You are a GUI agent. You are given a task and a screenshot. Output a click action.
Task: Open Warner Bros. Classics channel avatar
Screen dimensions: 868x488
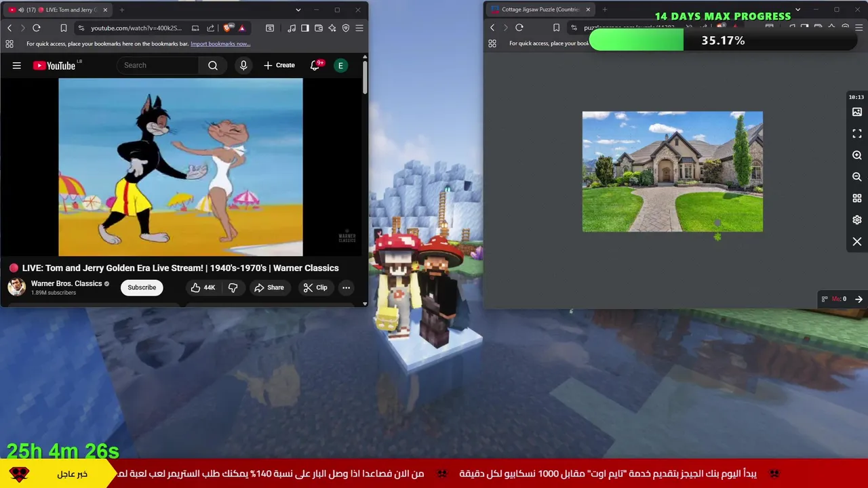tap(16, 287)
